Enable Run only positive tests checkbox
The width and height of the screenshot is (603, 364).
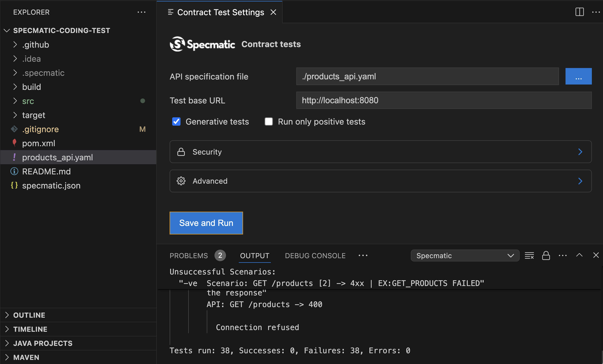pos(268,122)
